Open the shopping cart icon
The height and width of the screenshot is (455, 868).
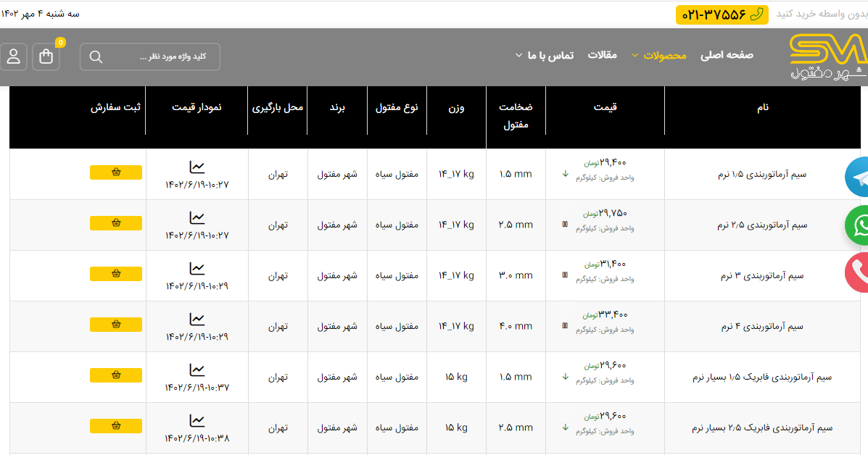(x=46, y=57)
